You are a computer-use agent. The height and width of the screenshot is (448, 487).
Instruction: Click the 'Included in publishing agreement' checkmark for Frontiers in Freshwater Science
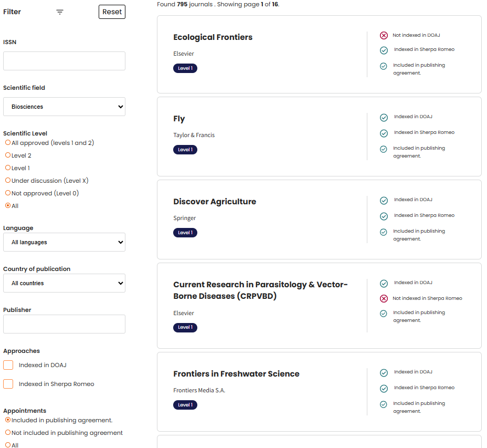[383, 403]
